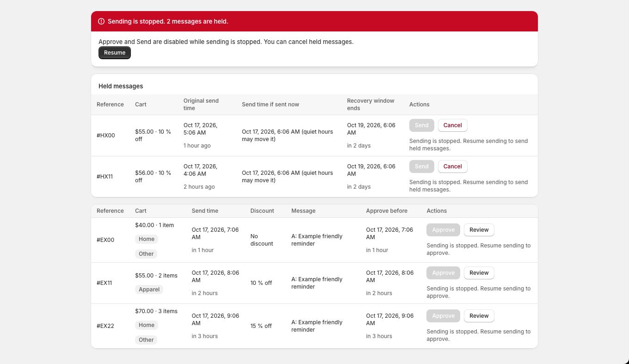Click the alert icon in the red banner

[101, 21]
